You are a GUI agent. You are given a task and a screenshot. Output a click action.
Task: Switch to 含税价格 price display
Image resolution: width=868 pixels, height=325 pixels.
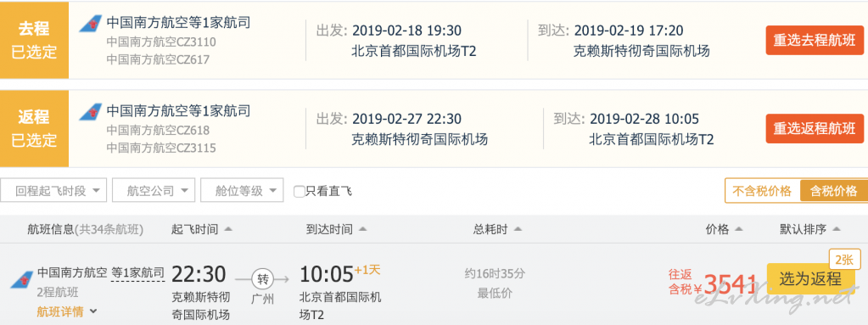pyautogui.click(x=834, y=191)
